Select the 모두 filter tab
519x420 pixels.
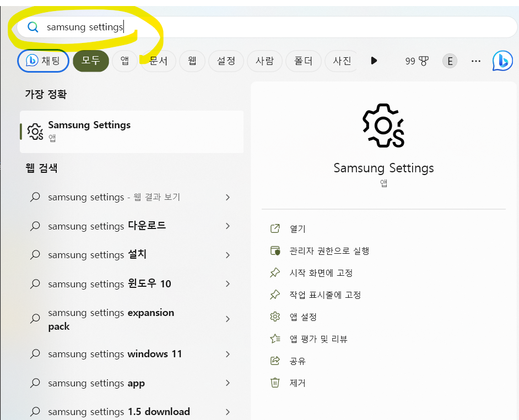(91, 61)
